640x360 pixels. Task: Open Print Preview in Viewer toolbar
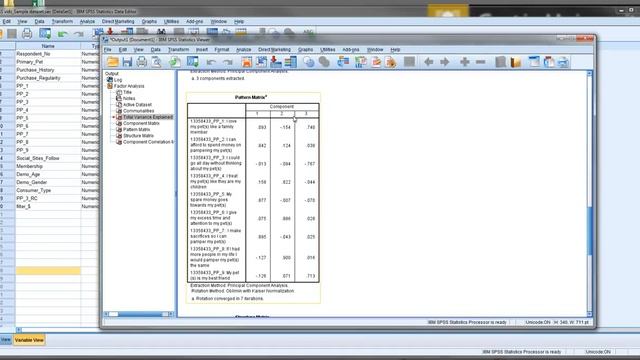pyautogui.click(x=156, y=62)
